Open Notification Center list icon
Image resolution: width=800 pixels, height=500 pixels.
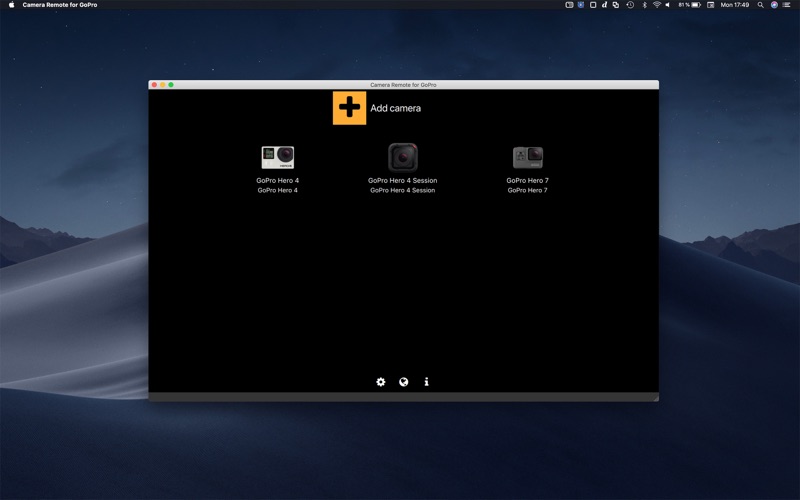click(x=788, y=5)
